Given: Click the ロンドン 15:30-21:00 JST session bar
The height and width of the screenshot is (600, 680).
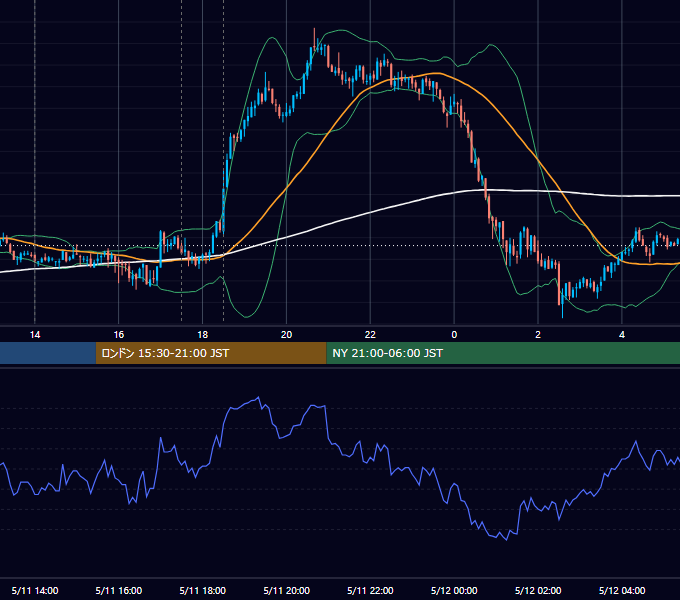Looking at the screenshot, I should (211, 353).
